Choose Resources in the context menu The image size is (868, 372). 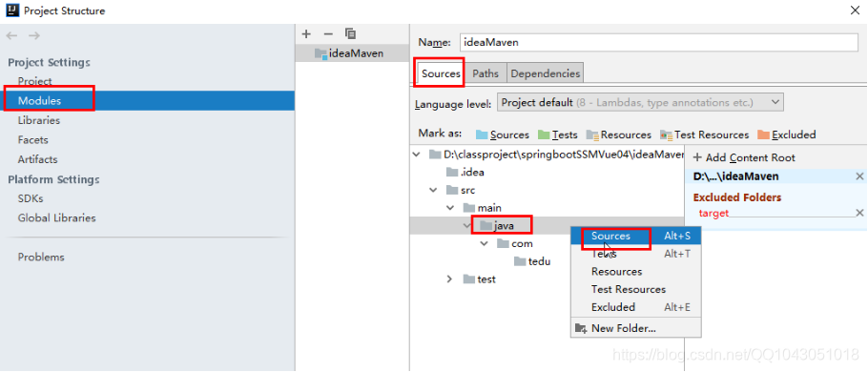coord(635,271)
